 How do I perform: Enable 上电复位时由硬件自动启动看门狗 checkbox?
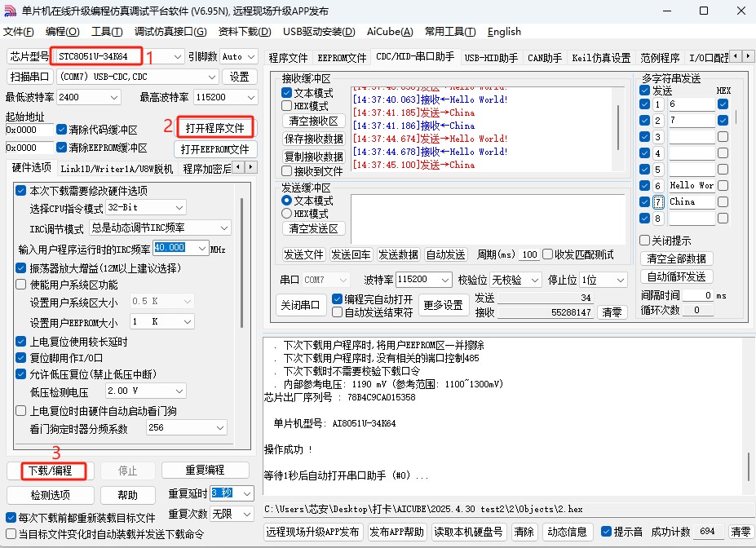point(20,411)
